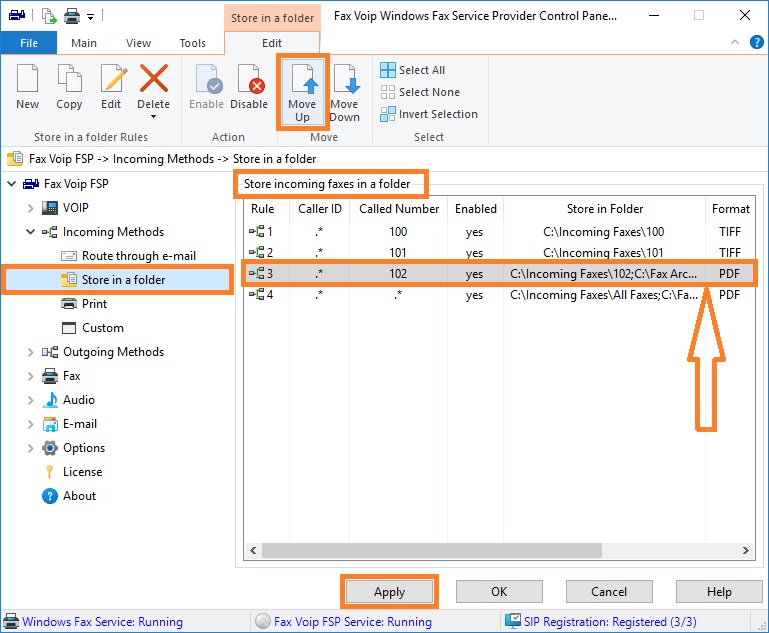
Task: Select rule 4 storing All Faxes
Action: [499, 295]
